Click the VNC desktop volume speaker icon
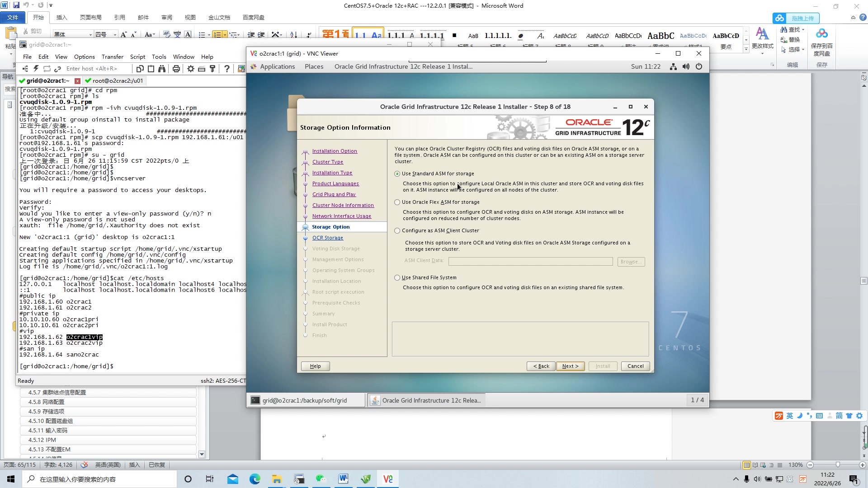Image resolution: width=868 pixels, height=488 pixels. click(x=686, y=66)
